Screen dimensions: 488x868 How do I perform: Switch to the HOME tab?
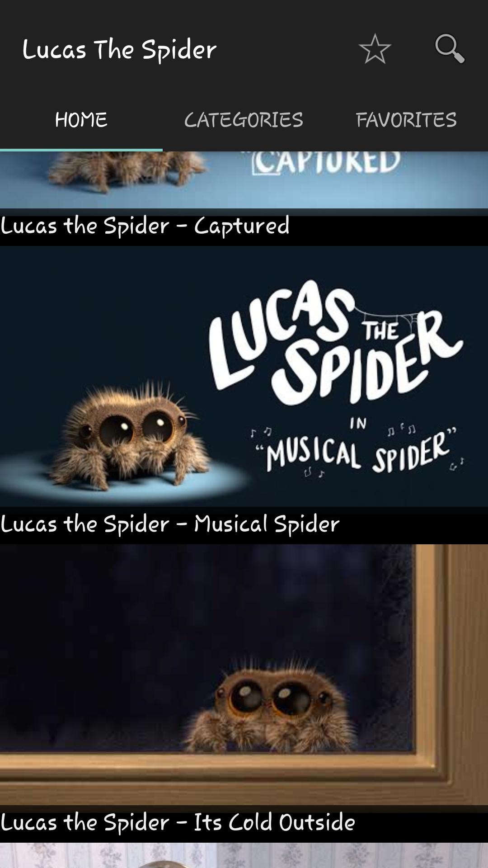[81, 120]
